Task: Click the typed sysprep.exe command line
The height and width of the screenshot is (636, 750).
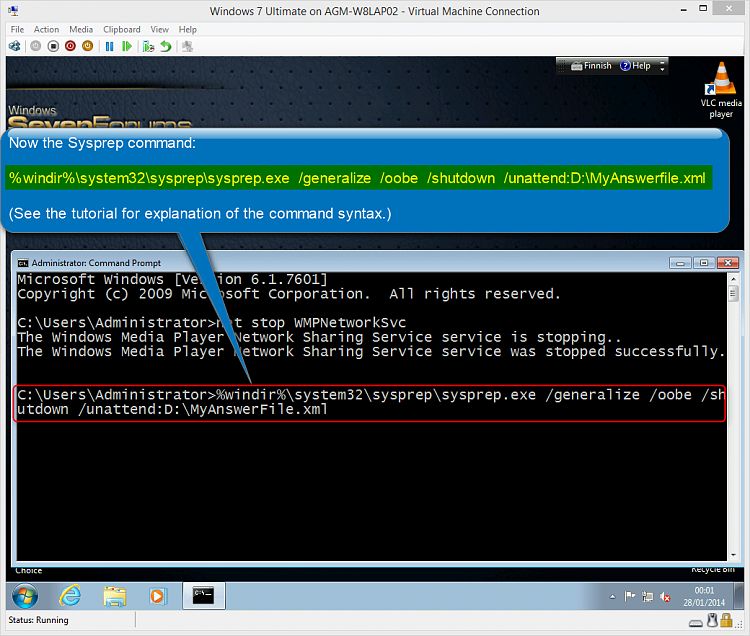Action: (x=371, y=402)
